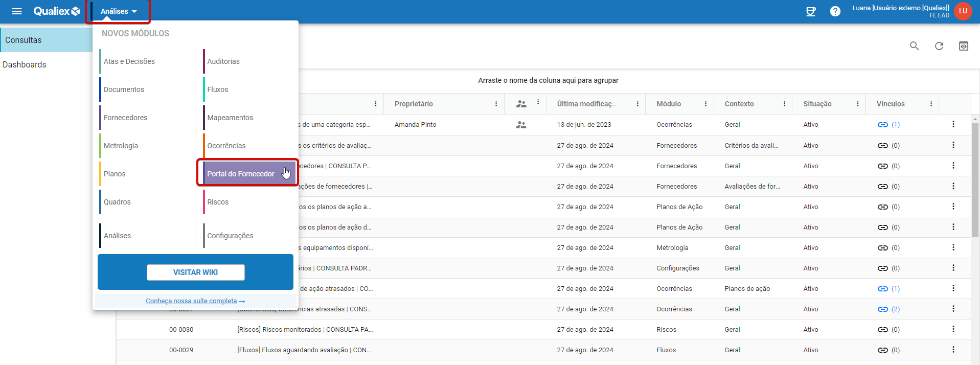Open row options for Critérios da avali row

click(953, 145)
